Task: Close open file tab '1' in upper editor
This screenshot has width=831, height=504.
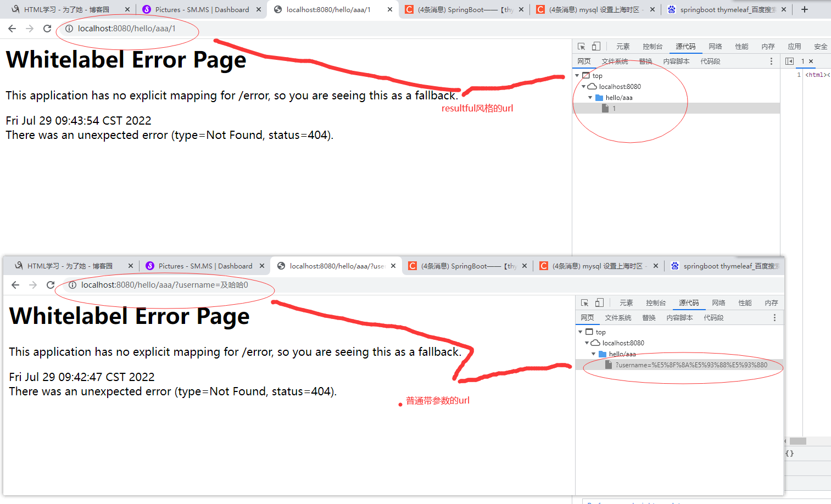Action: pos(811,61)
